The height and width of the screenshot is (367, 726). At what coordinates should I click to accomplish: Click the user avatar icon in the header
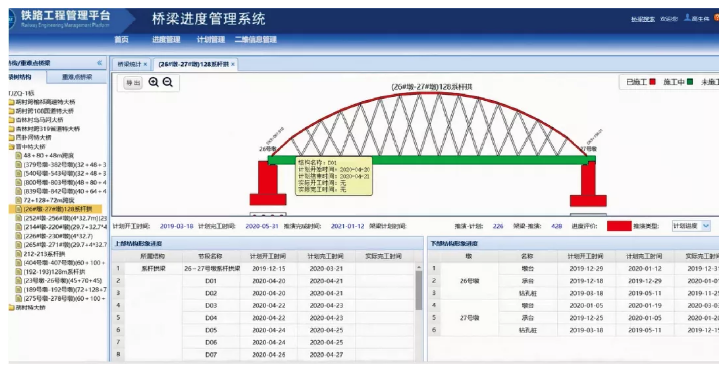click(x=688, y=18)
